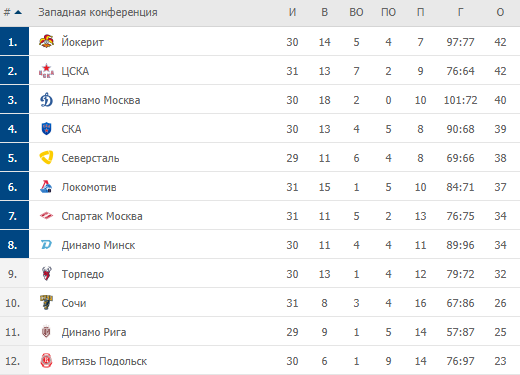Screen dimensions: 520x375
Task: Click the Торпедо deer logo
Action: [46, 274]
